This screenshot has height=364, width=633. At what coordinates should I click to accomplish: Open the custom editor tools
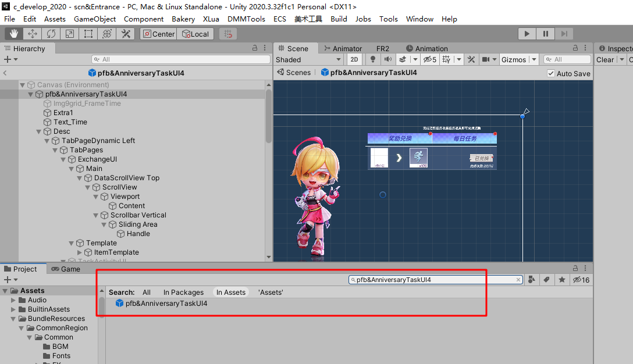126,34
